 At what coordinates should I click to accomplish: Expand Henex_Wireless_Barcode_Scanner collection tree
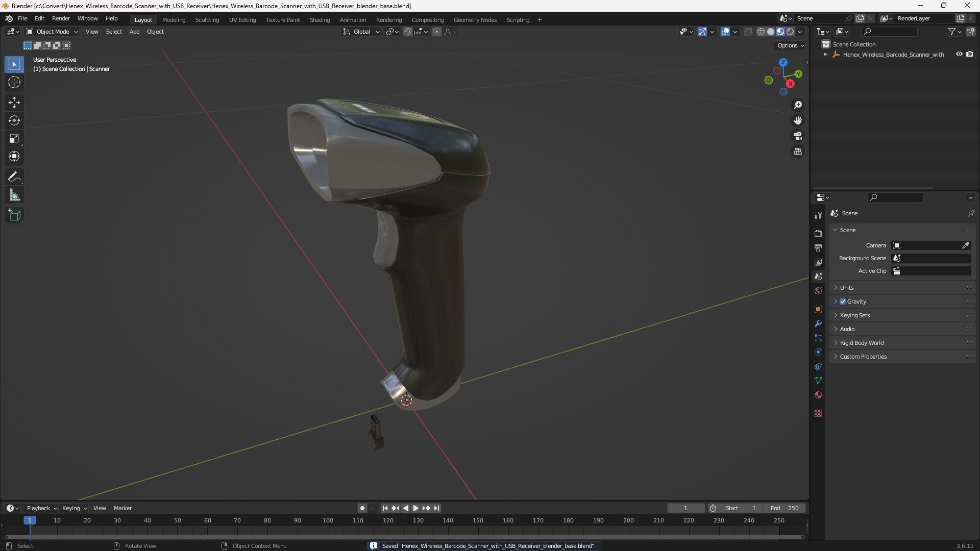[x=826, y=55]
